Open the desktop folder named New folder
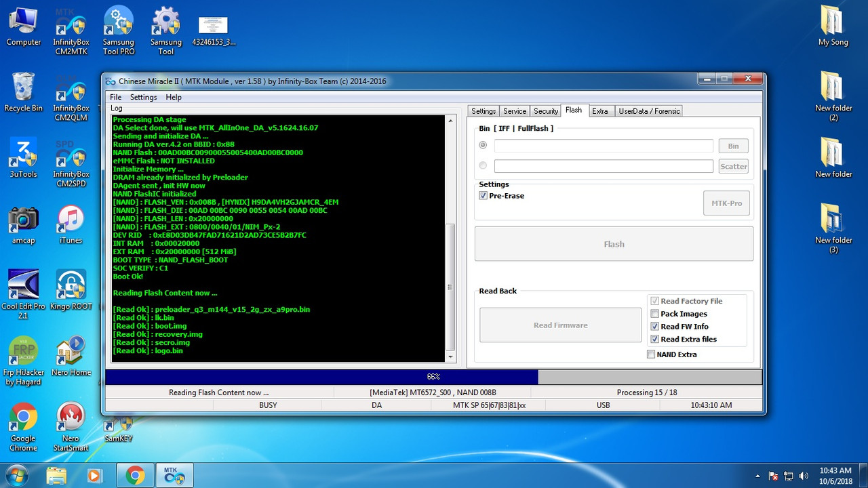The image size is (868, 488). tap(833, 158)
